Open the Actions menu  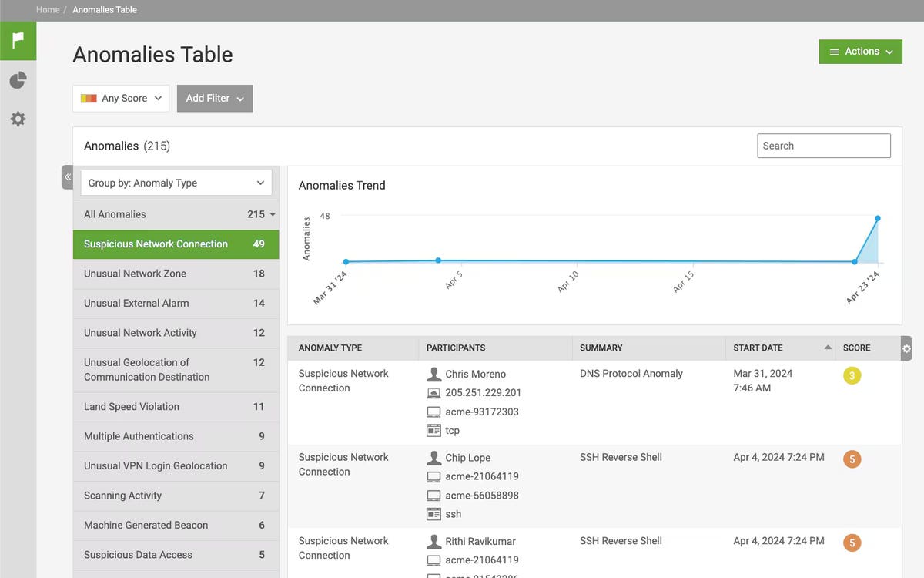[861, 52]
